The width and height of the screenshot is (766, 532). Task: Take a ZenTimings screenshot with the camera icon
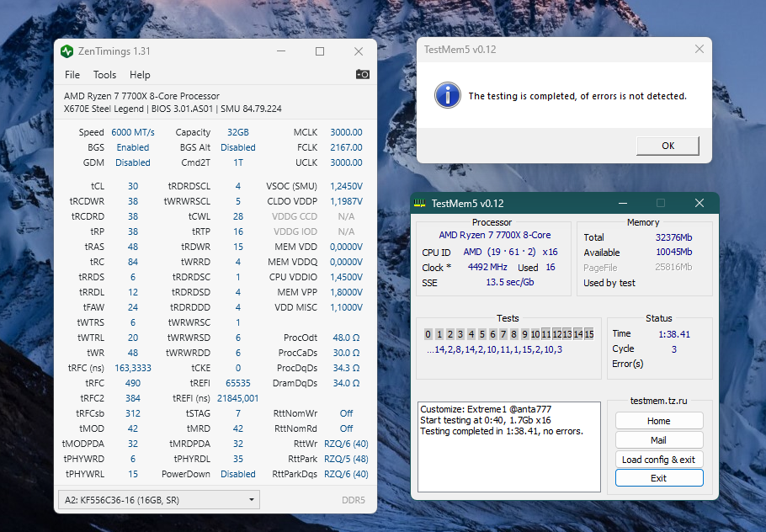[363, 74]
